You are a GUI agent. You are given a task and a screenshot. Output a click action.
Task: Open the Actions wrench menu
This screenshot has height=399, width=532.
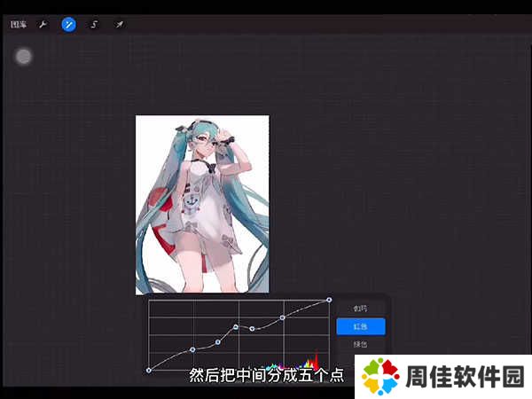tap(43, 25)
